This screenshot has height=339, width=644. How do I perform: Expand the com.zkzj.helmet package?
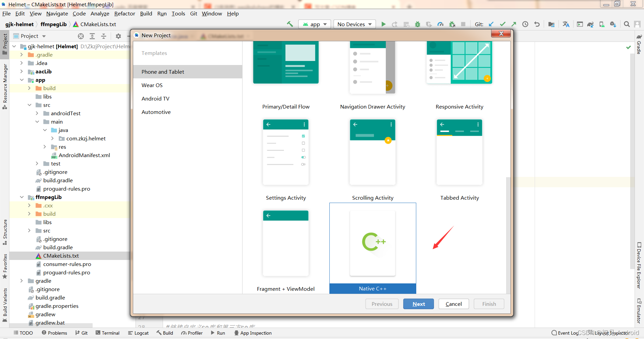(52, 138)
